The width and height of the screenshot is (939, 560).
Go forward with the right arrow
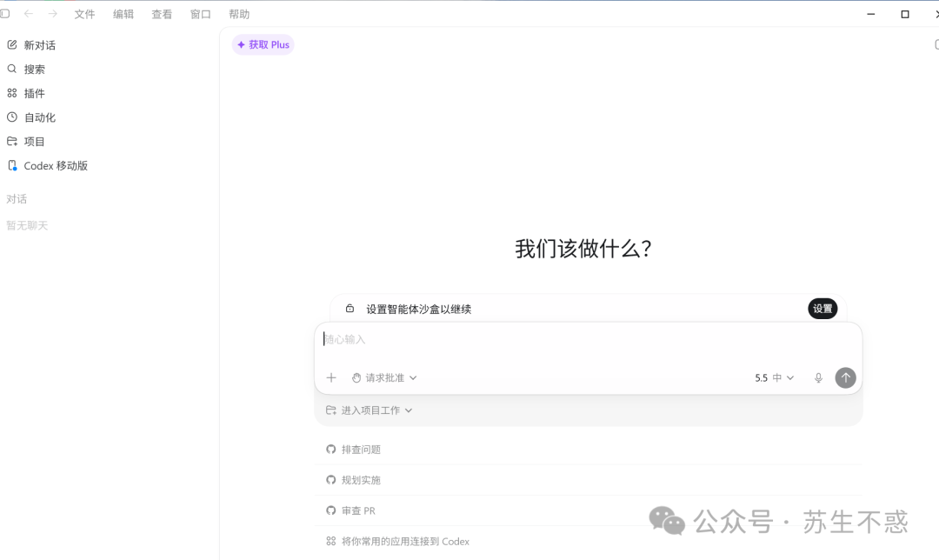pos(53,13)
